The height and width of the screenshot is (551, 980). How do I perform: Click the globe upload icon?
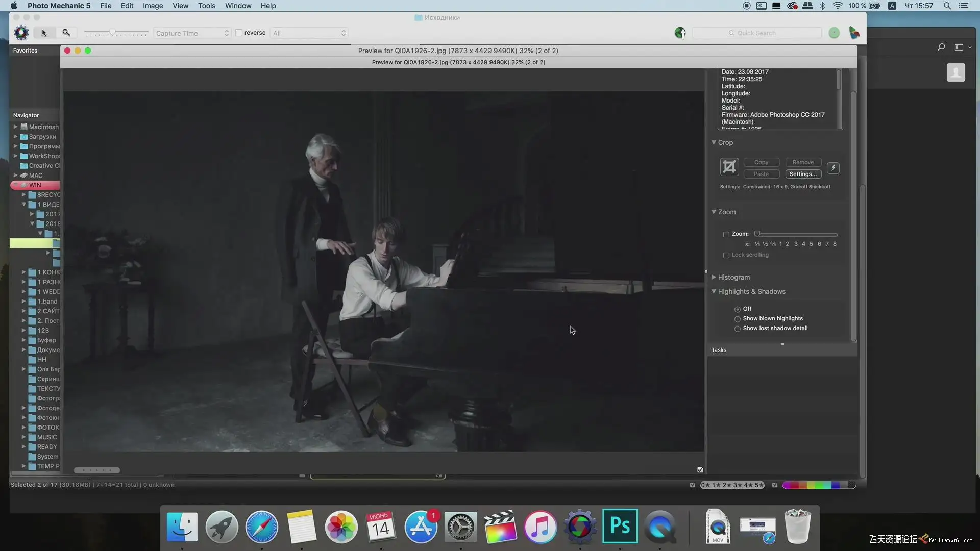pos(680,33)
